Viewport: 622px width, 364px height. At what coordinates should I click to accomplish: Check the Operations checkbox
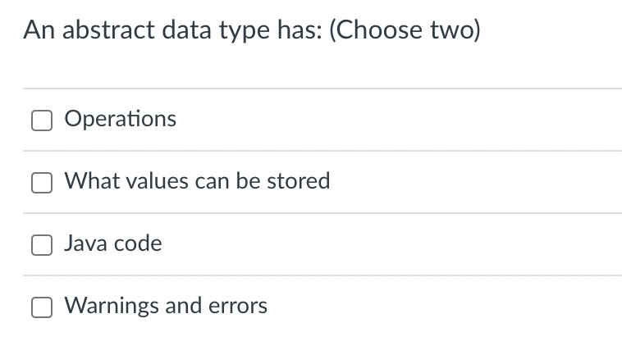click(41, 121)
